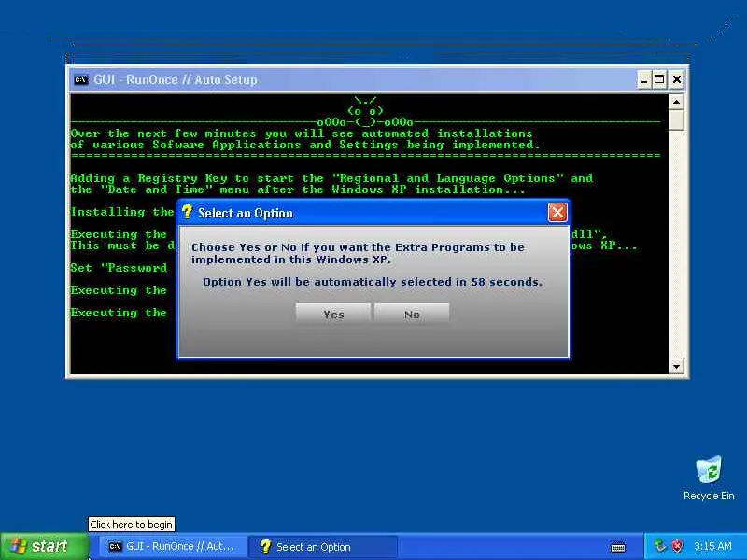Image resolution: width=747 pixels, height=560 pixels.
Task: Click console line "Over the next few minutes"
Action: coord(301,133)
